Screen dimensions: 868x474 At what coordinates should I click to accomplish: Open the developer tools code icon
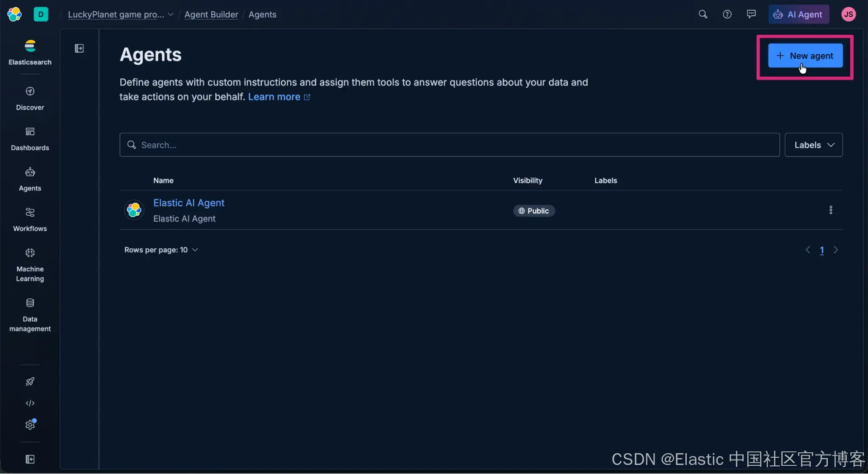[30, 403]
